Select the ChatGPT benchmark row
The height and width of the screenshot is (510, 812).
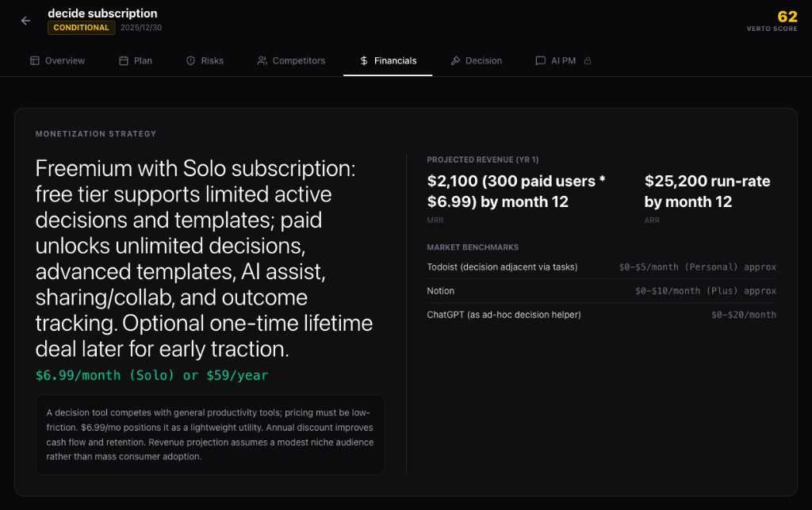click(x=601, y=315)
